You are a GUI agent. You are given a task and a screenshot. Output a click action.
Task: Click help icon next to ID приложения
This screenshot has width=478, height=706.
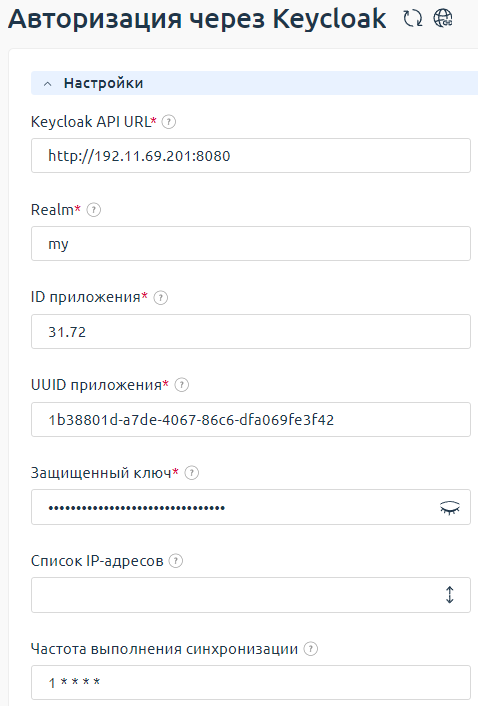point(161,298)
